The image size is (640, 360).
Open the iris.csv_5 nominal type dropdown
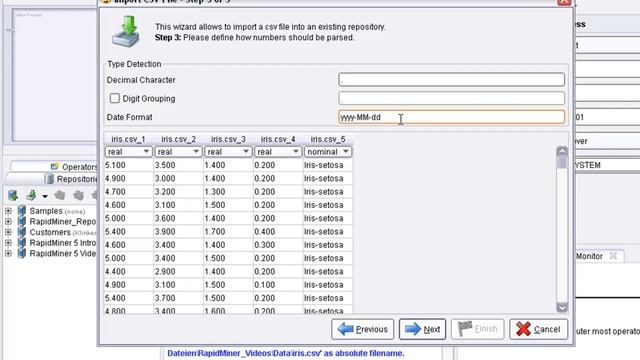point(328,152)
